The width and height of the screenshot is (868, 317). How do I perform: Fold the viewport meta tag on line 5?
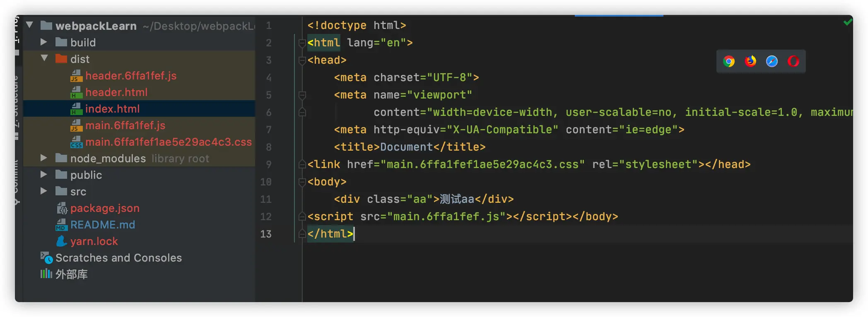coord(302,95)
